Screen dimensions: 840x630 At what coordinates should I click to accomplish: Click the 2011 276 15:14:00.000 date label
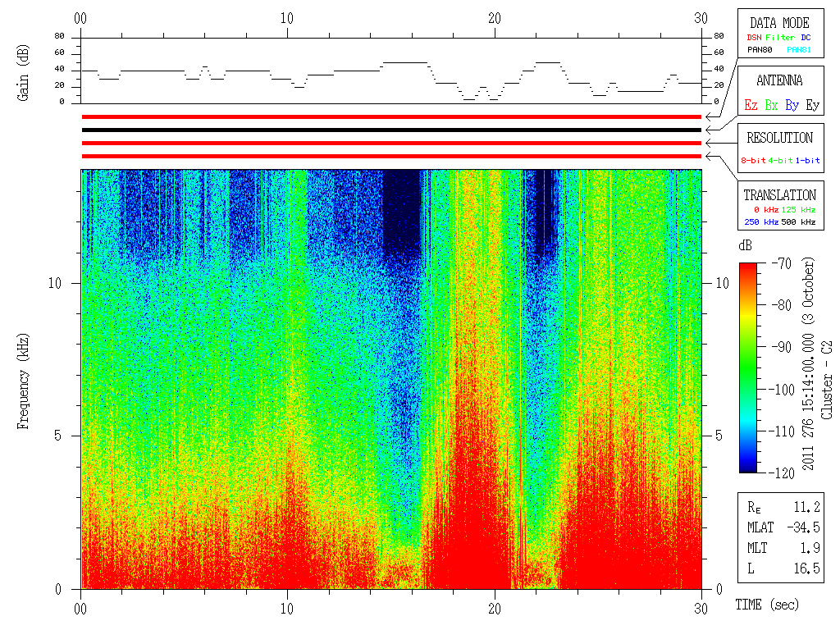point(808,363)
